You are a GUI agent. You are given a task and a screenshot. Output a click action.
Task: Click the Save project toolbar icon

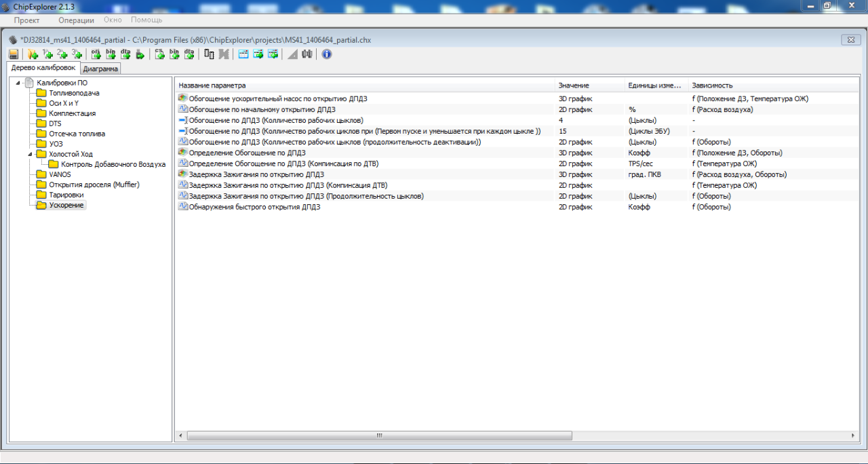pyautogui.click(x=14, y=54)
